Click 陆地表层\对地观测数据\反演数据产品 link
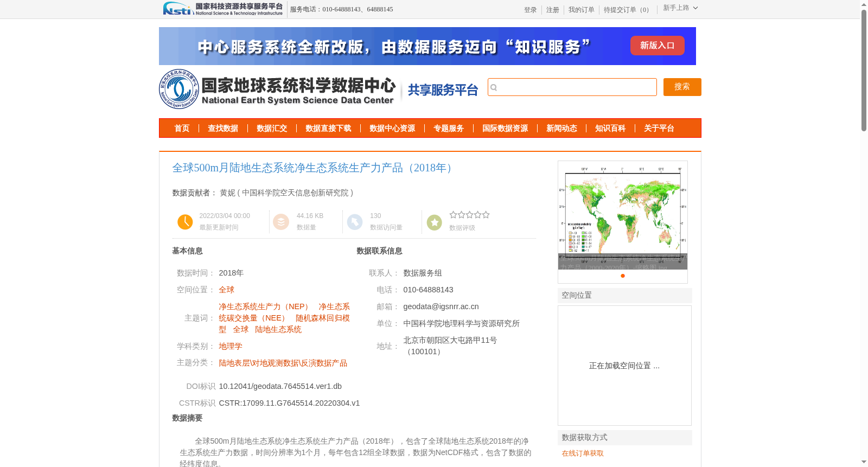The height and width of the screenshot is (467, 868). 283,363
